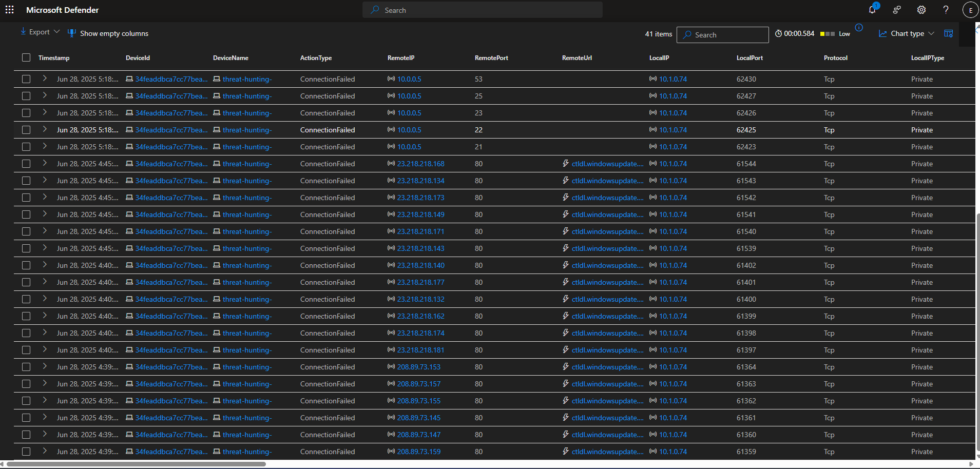The image size is (980, 469).
Task: Open ctldl.windowsupdate URL in row 61399
Action: point(607,316)
